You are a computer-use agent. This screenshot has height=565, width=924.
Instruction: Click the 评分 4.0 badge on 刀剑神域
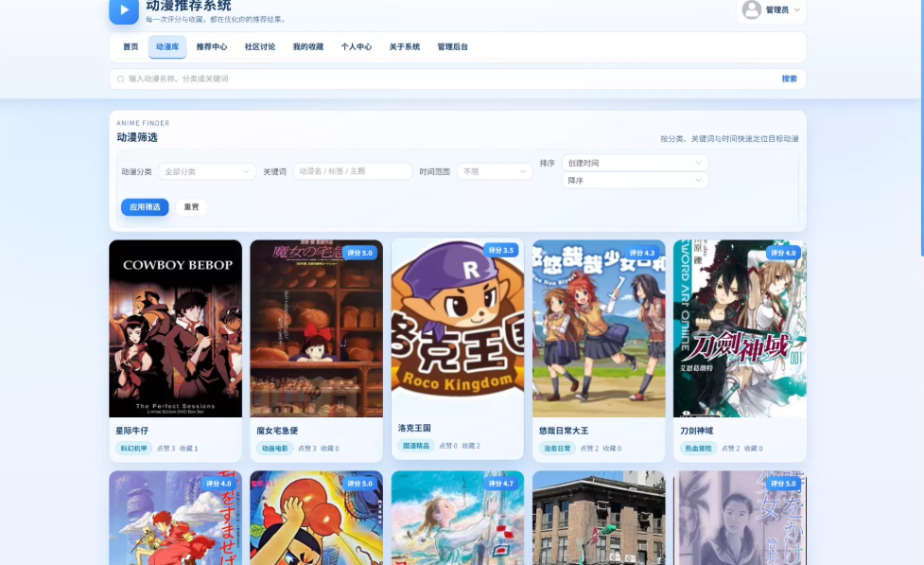coord(782,253)
